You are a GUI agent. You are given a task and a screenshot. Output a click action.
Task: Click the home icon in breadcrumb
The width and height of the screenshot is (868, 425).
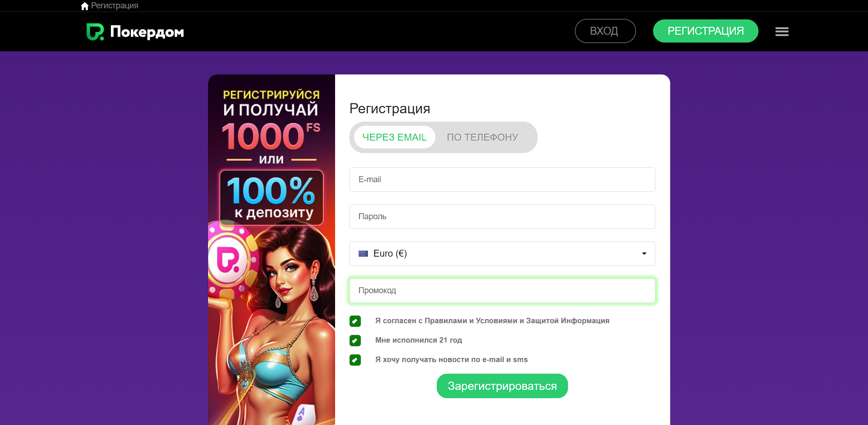tap(85, 6)
